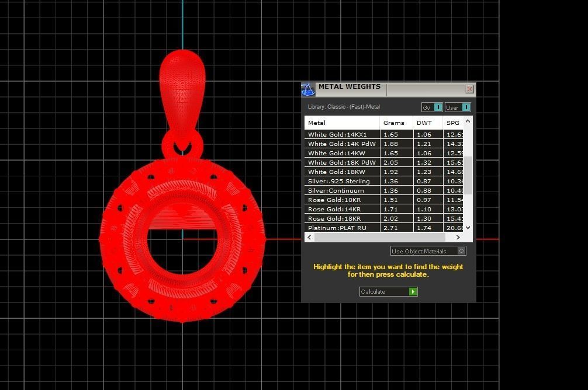This screenshot has width=588, height=390.
Task: Click the 1.30 DWT value for 18KR
Action: pyautogui.click(x=424, y=218)
